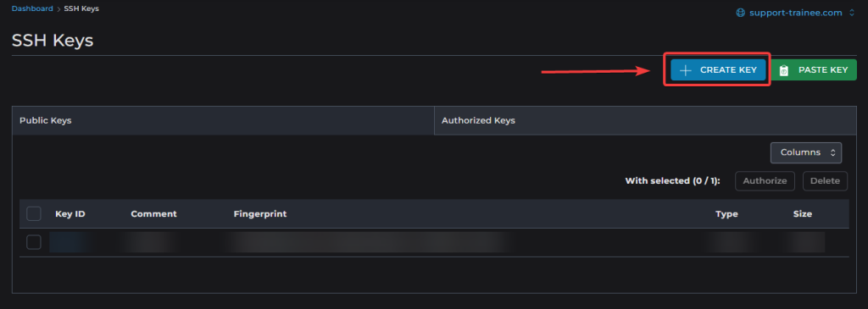Click the Delete button
Screen dimensions: 868x309
pos(825,181)
